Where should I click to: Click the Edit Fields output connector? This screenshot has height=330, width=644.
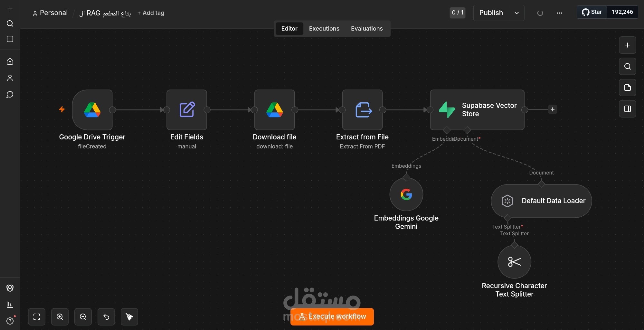pos(207,110)
